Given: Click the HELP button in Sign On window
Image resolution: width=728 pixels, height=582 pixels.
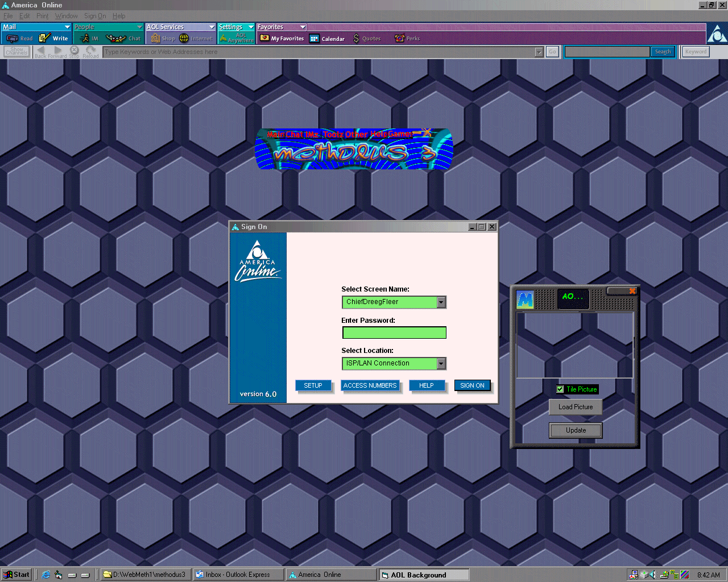Looking at the screenshot, I should (x=427, y=385).
